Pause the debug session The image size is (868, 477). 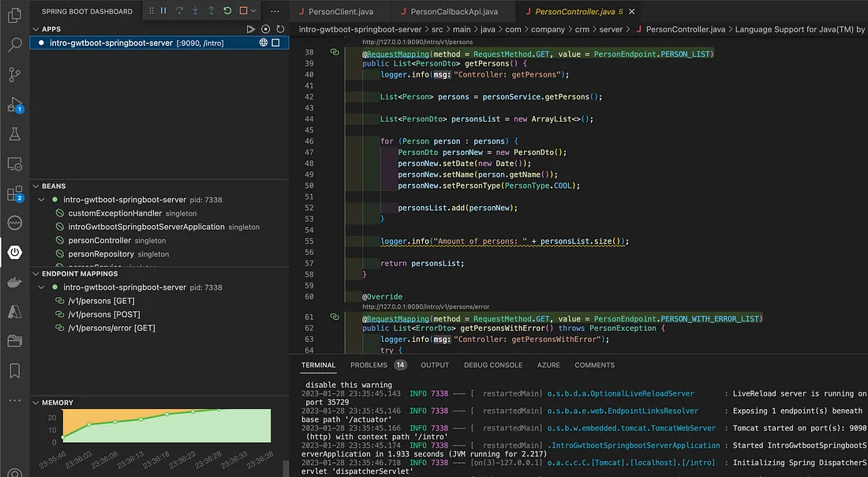[x=163, y=10]
